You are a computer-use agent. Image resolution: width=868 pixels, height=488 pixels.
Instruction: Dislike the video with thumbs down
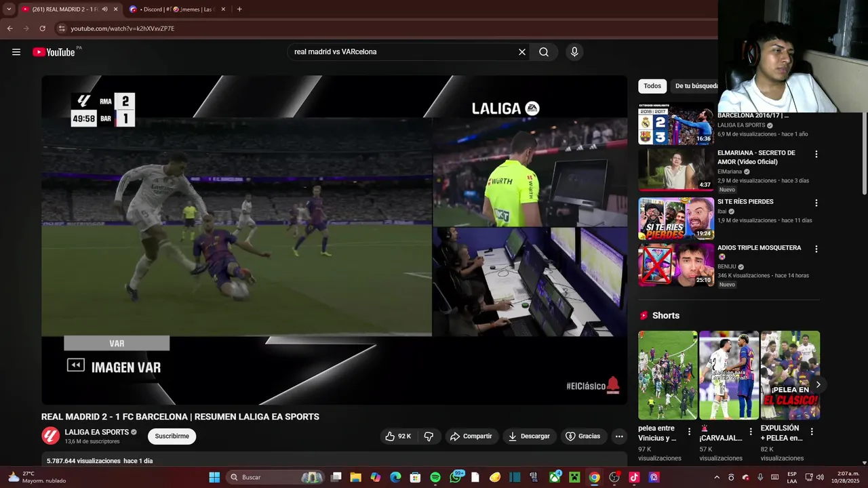(429, 436)
